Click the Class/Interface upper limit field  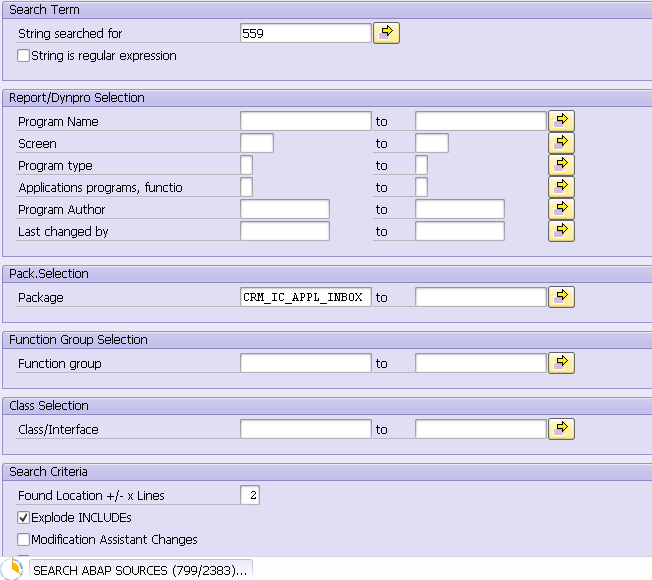pos(481,429)
